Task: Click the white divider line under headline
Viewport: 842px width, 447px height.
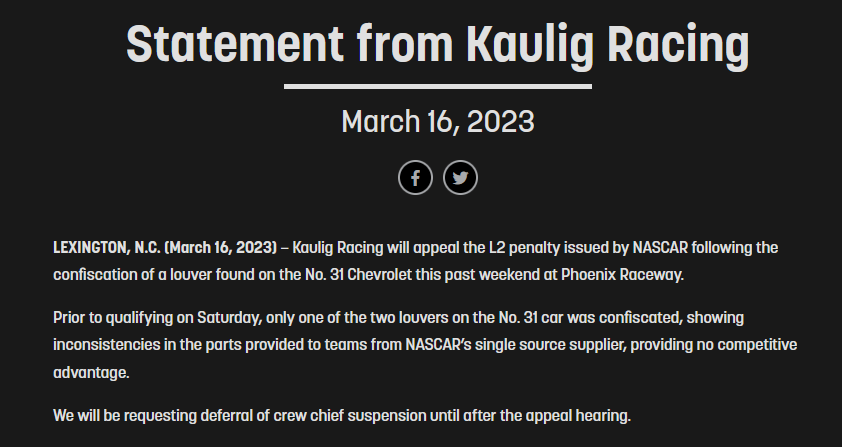Action: click(x=437, y=86)
